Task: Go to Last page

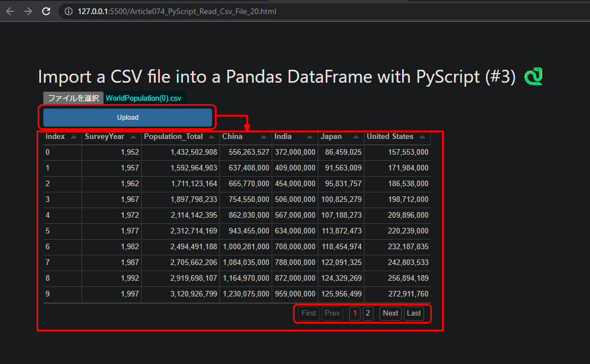Action: coord(414,313)
